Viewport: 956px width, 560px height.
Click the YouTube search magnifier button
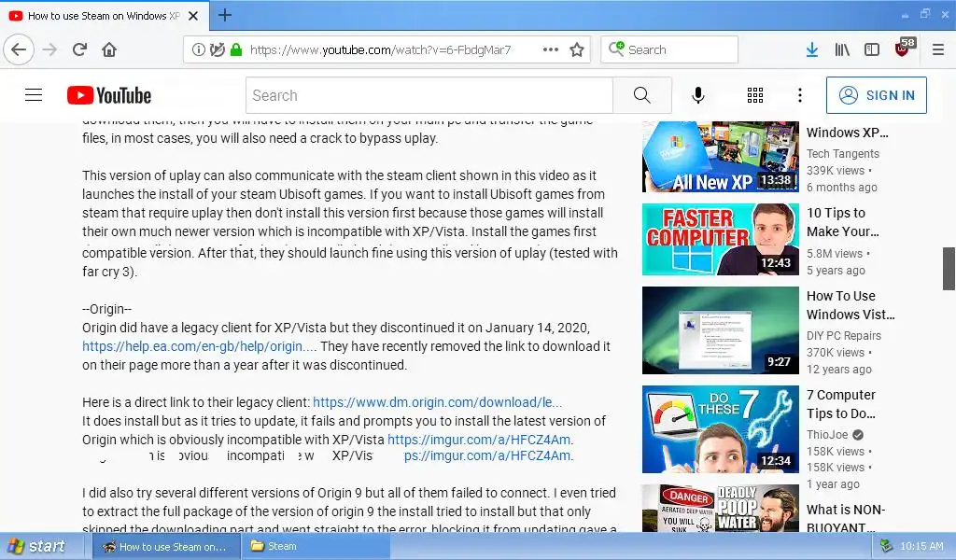(642, 95)
